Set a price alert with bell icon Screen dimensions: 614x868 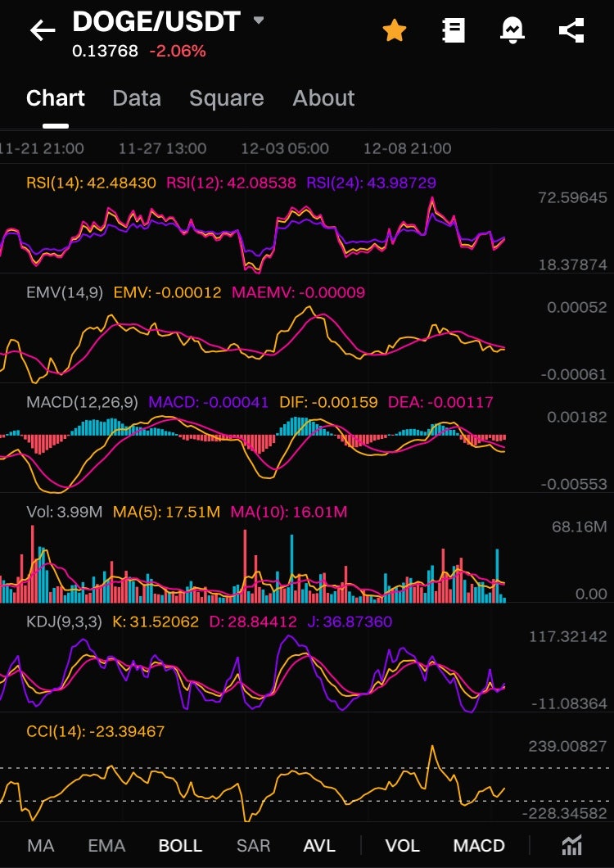click(512, 30)
